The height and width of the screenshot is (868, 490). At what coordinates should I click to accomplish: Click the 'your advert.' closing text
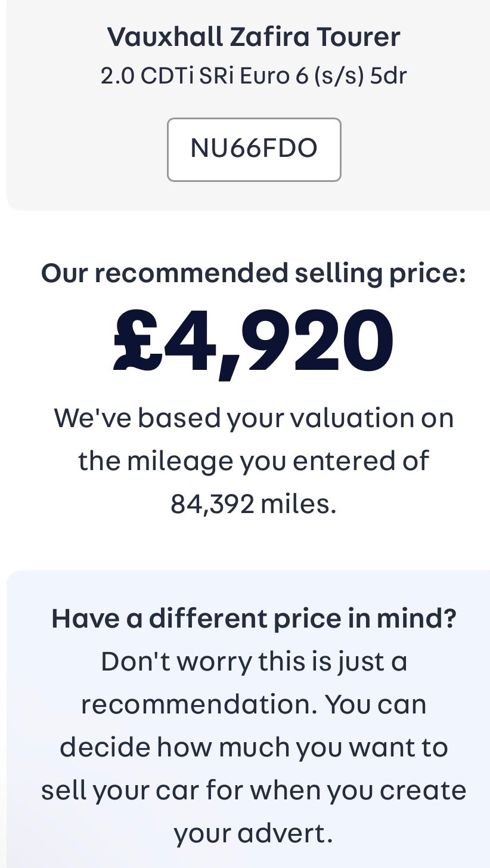click(254, 833)
